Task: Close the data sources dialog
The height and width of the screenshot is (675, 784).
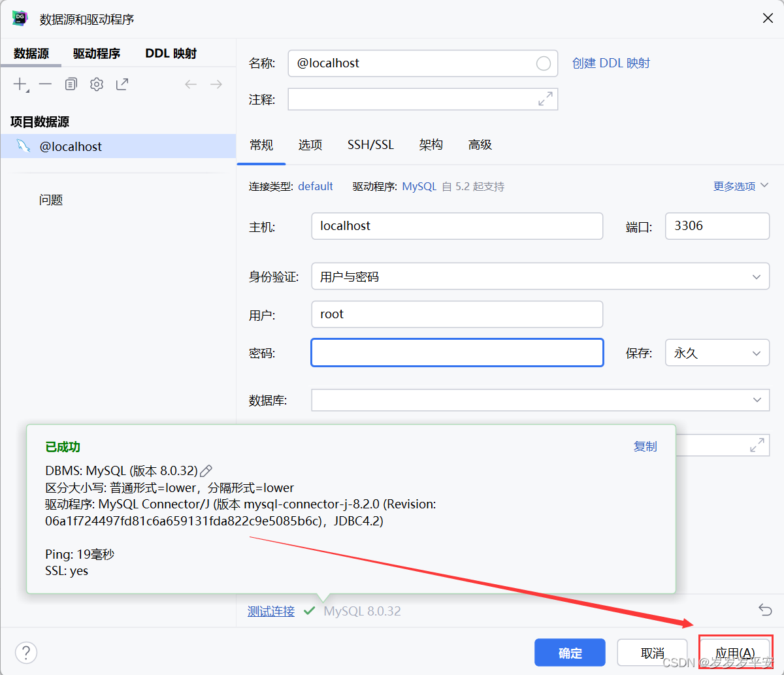Action: pyautogui.click(x=768, y=18)
